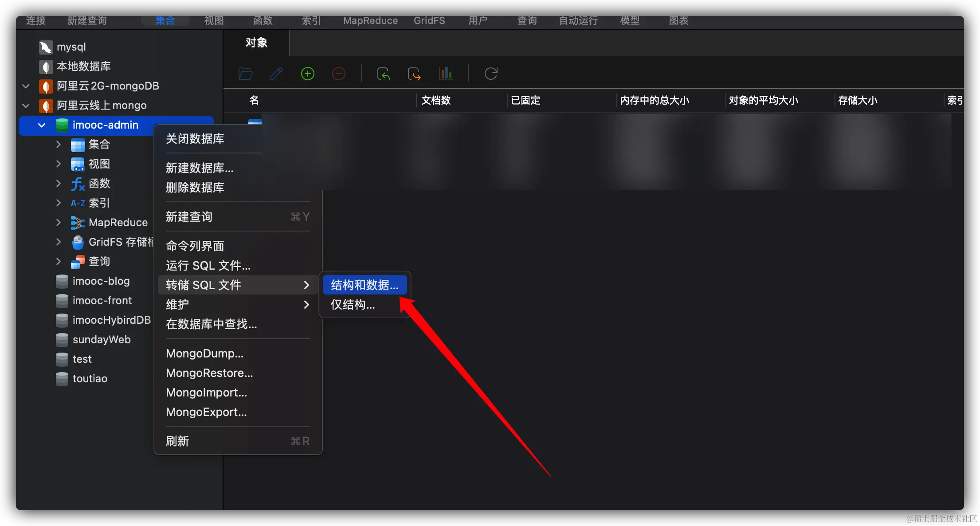The image size is (980, 526).
Task: Select the mysql connection in sidebar
Action: (71, 47)
